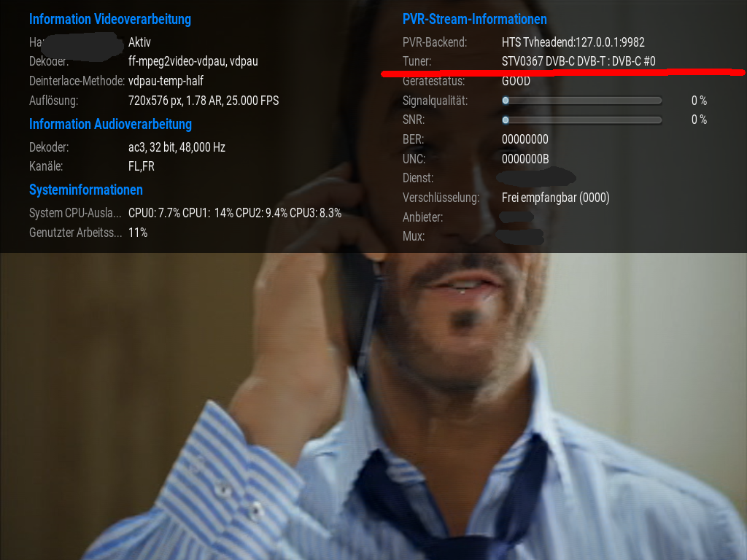The height and width of the screenshot is (560, 747).
Task: Select the 'ac3, 32 bit, 48,000 Hz' value
Action: coord(177,147)
